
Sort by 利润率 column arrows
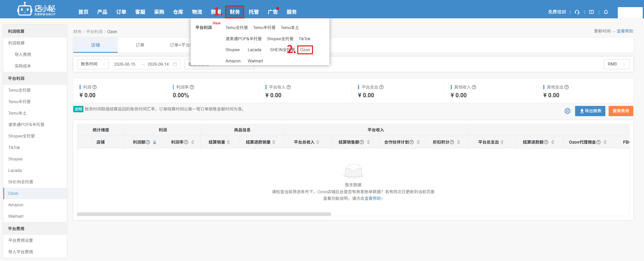coord(193,142)
